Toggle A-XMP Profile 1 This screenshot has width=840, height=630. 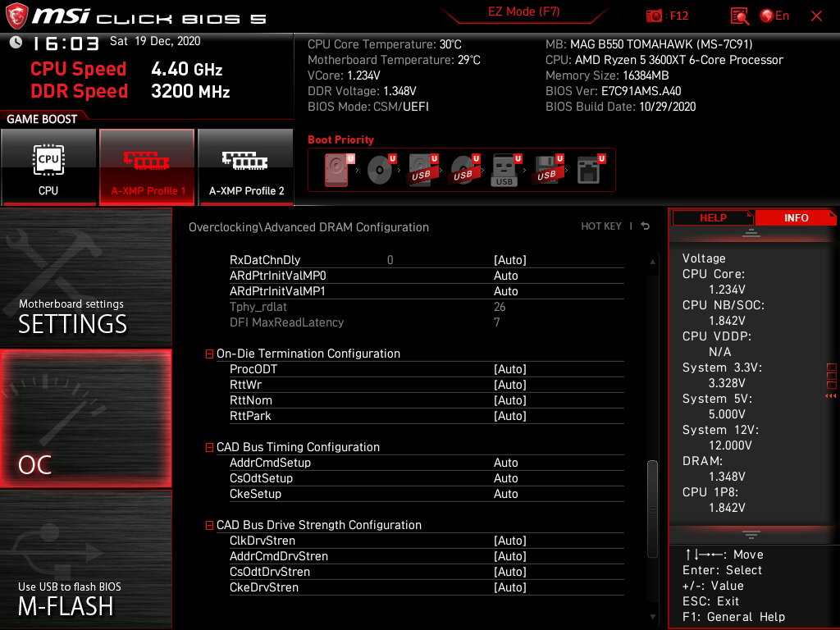coord(147,167)
